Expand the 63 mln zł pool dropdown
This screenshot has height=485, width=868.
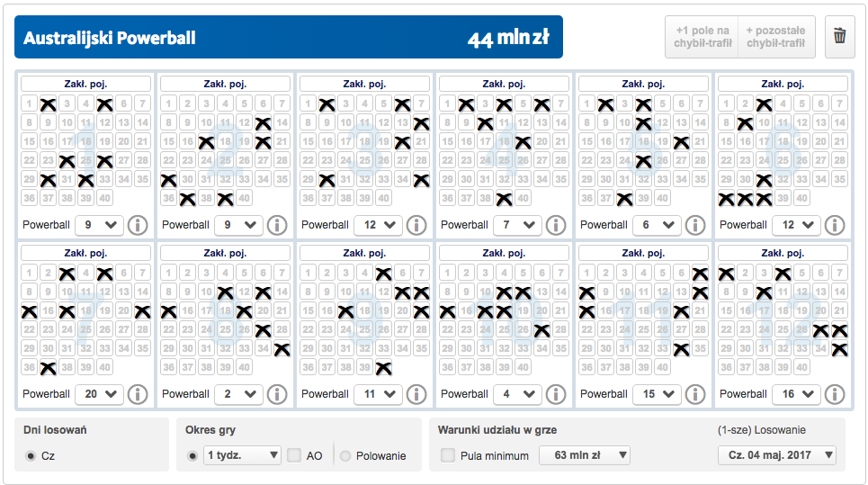coord(584,455)
